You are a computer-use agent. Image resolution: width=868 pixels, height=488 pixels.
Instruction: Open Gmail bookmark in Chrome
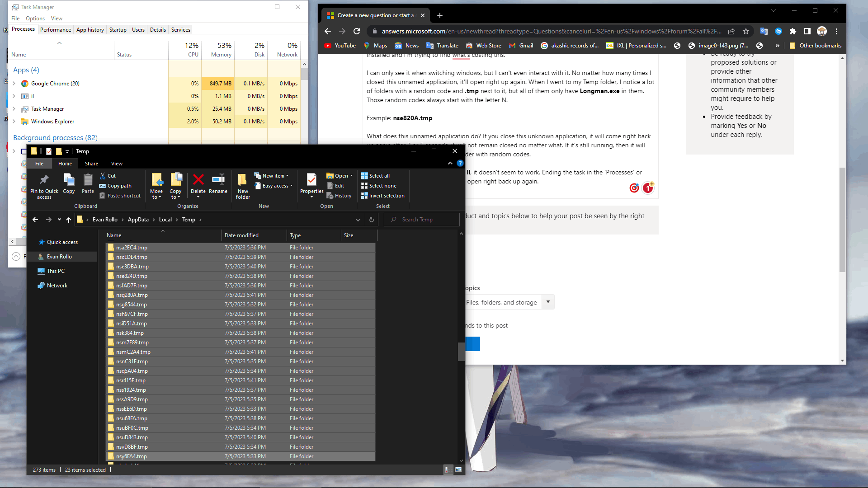(521, 46)
